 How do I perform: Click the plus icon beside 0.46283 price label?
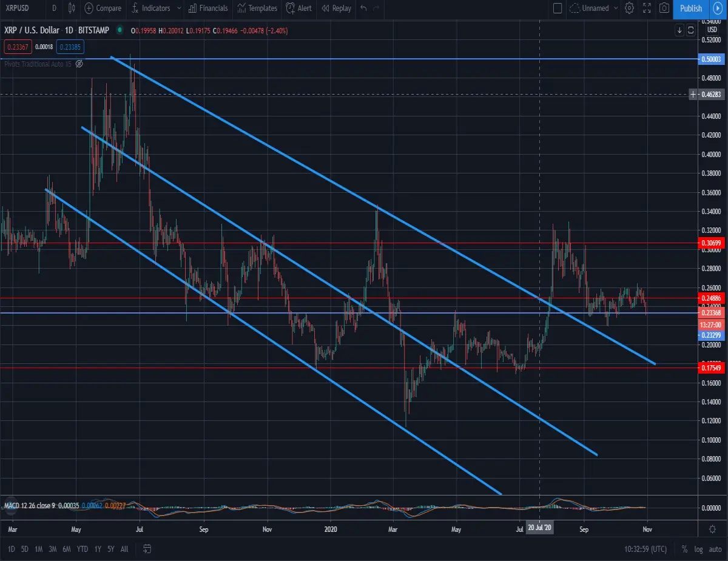pos(693,95)
